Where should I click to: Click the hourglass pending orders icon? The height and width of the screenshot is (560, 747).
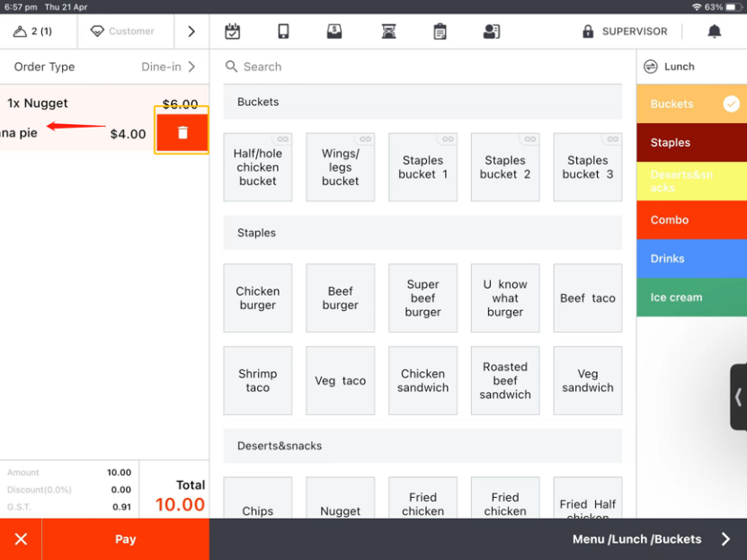(x=388, y=31)
